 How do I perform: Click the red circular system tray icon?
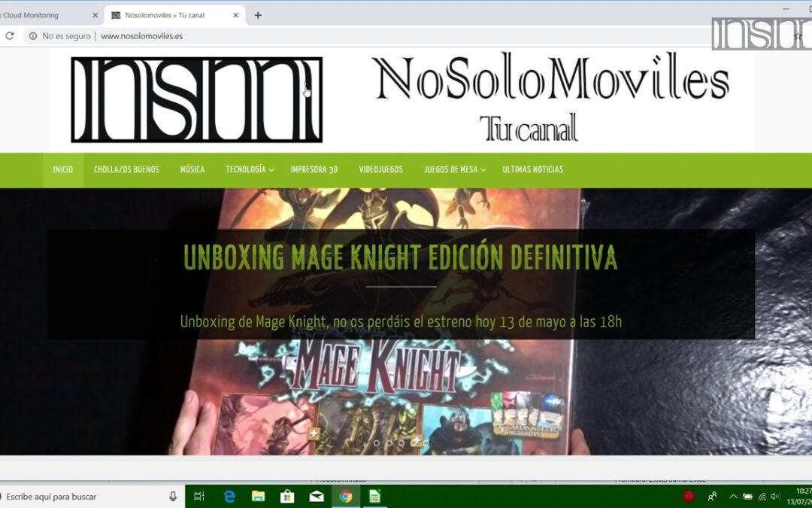point(689,497)
